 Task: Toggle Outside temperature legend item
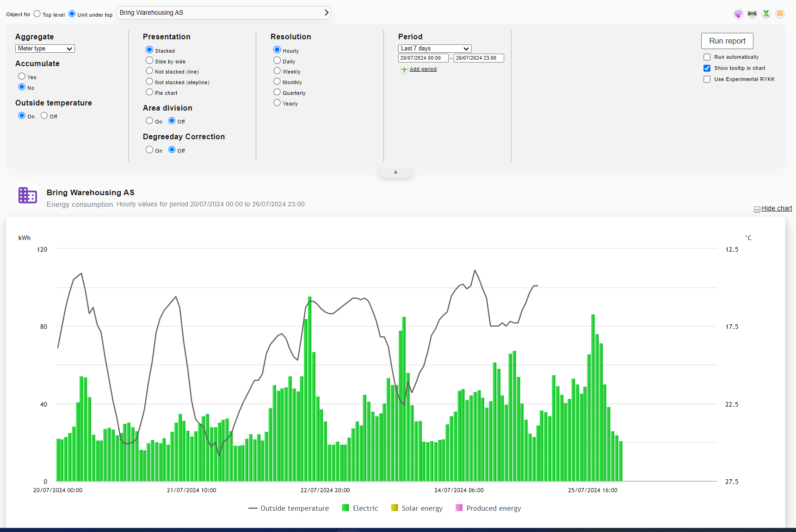click(289, 508)
